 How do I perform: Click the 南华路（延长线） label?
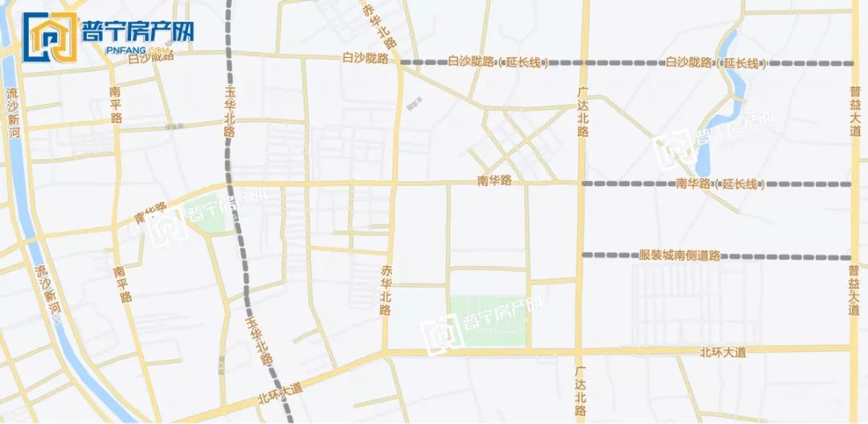point(720,183)
